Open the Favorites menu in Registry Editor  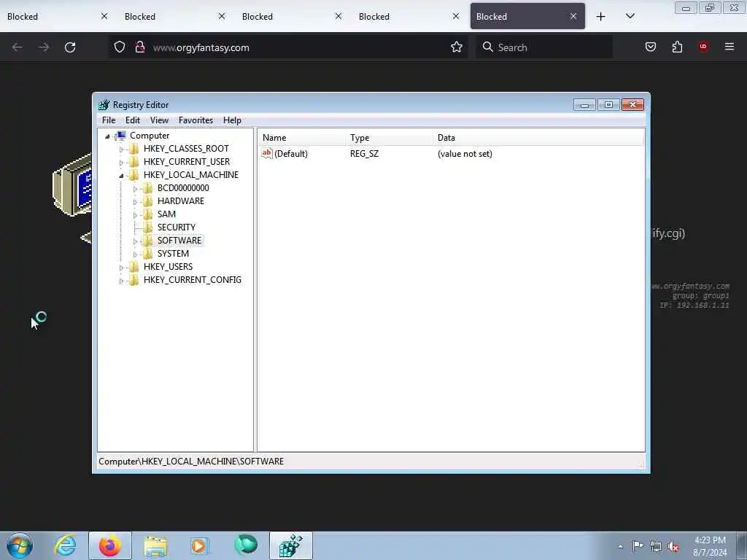click(196, 120)
